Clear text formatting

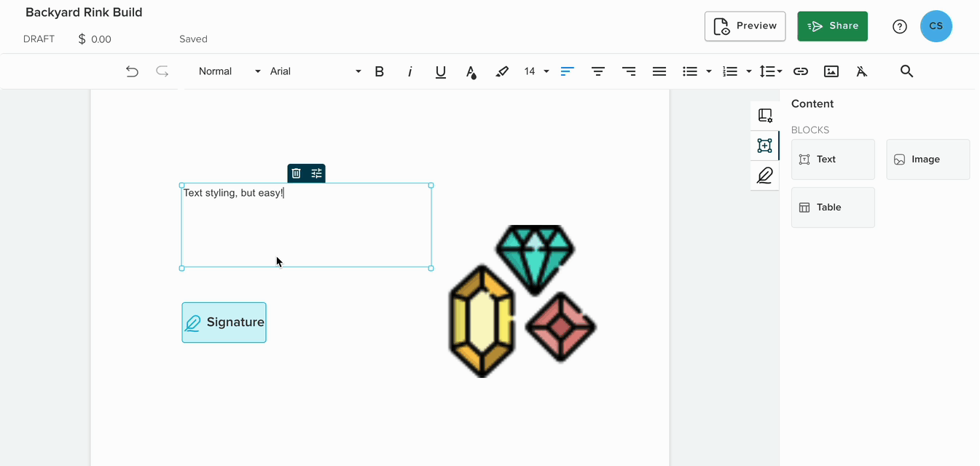coord(862,71)
